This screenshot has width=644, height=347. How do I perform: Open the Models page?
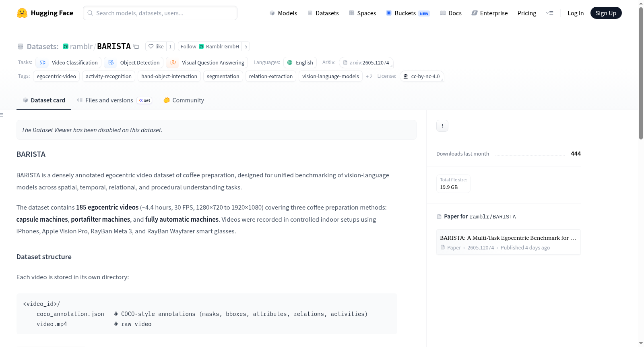point(283,13)
